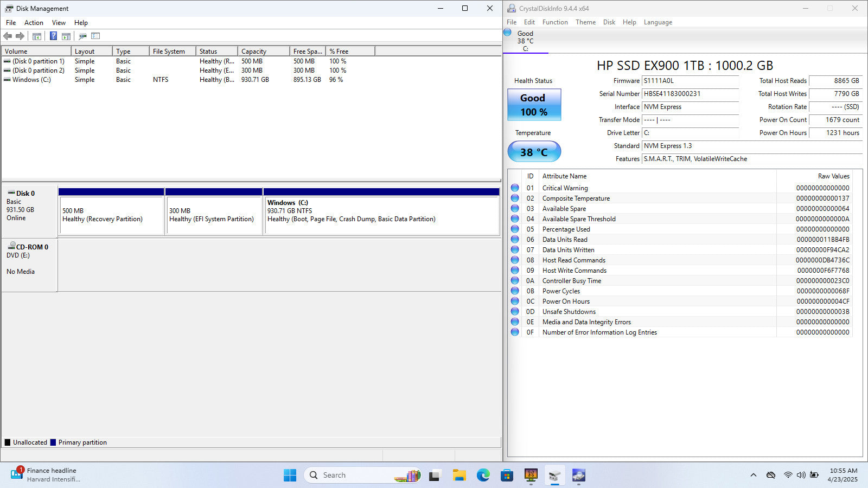Open the Disk Management View menu

click(59, 23)
